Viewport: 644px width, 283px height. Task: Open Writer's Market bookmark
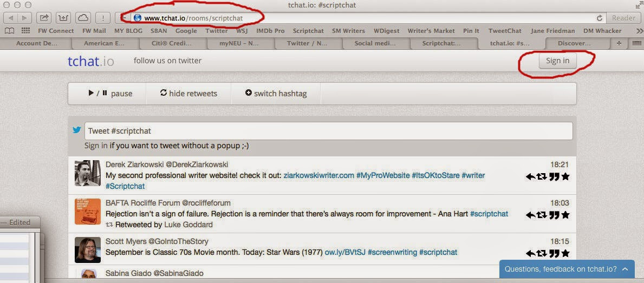tap(431, 31)
